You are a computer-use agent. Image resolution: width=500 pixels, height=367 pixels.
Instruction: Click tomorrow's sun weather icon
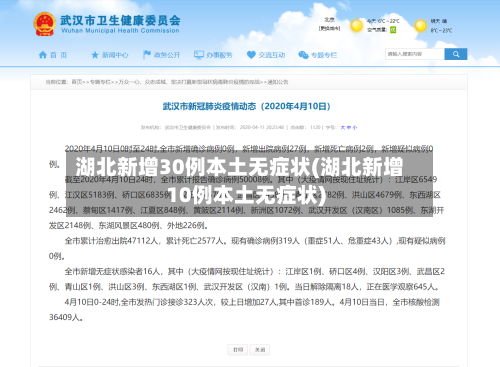[420, 26]
